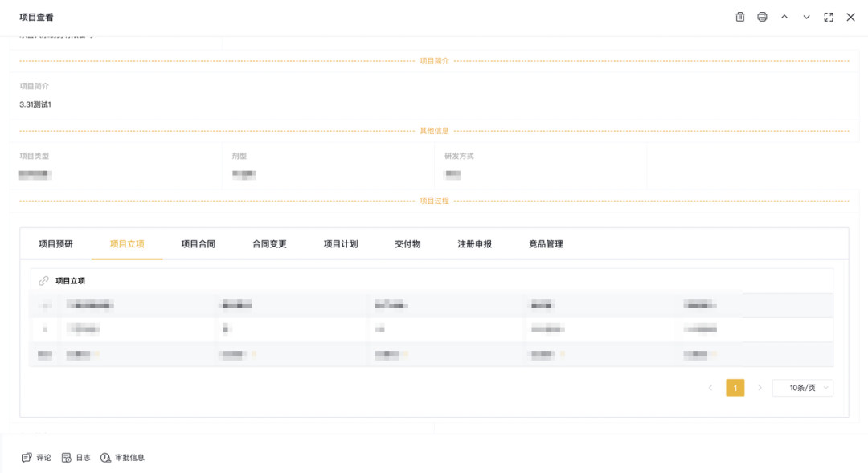Open the 竞品管理 tab
868x473 pixels.
[x=546, y=244]
